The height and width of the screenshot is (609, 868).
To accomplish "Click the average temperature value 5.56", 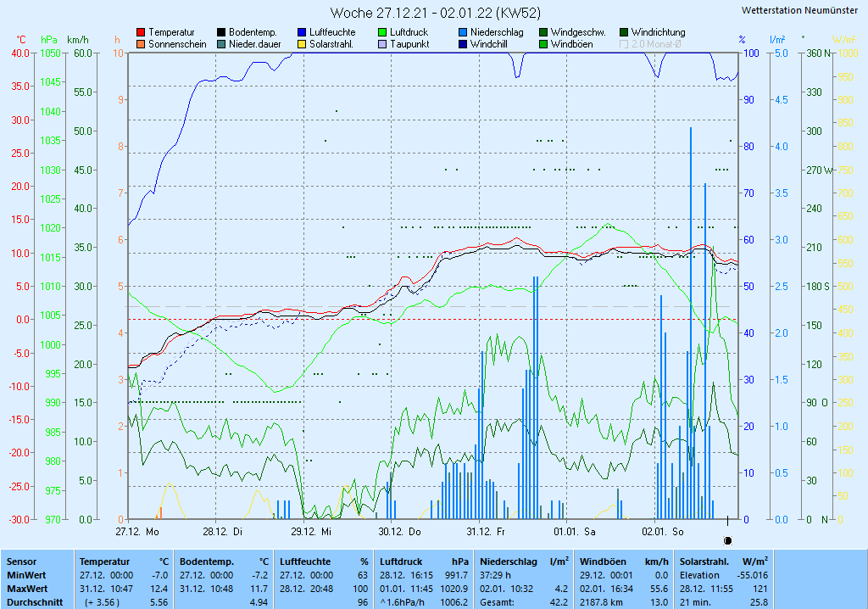I will coord(159,602).
